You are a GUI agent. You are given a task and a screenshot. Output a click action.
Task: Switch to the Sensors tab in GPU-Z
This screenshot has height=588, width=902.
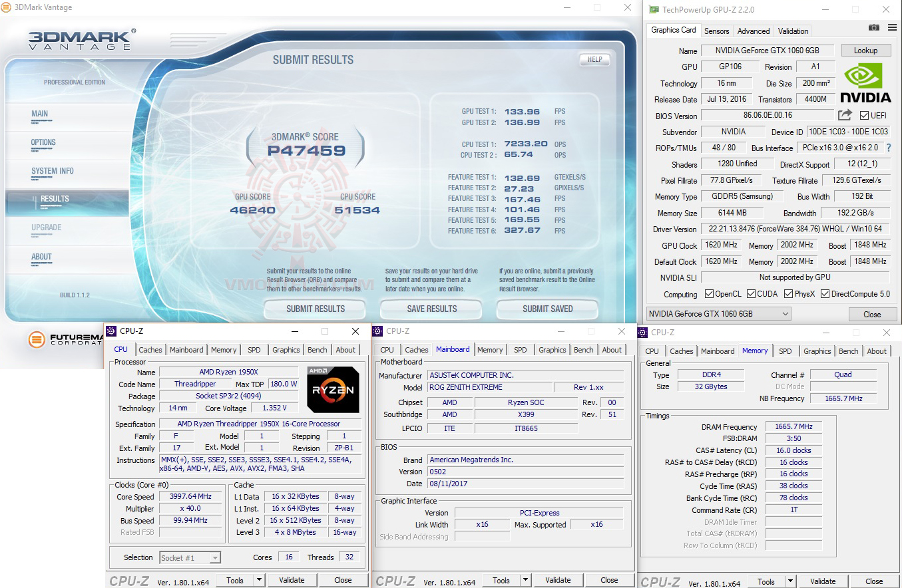[x=716, y=31]
